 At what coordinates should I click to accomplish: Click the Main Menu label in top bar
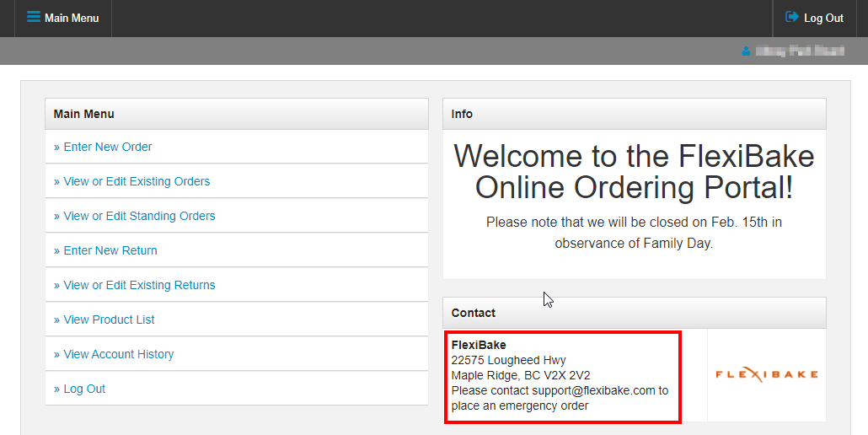point(72,19)
